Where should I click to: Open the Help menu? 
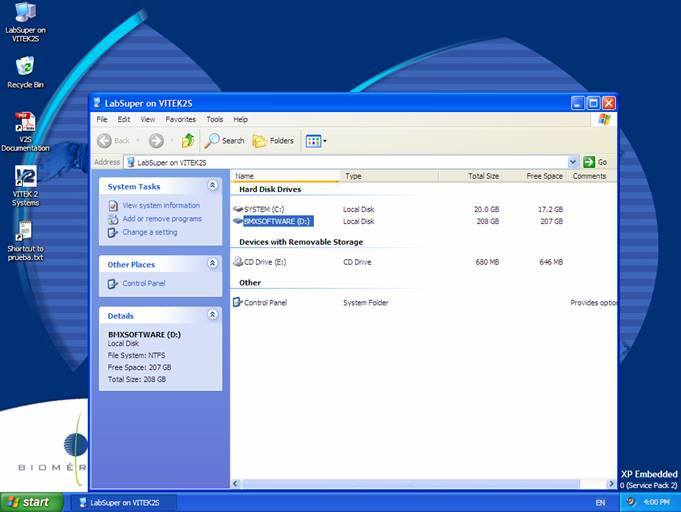tap(241, 119)
